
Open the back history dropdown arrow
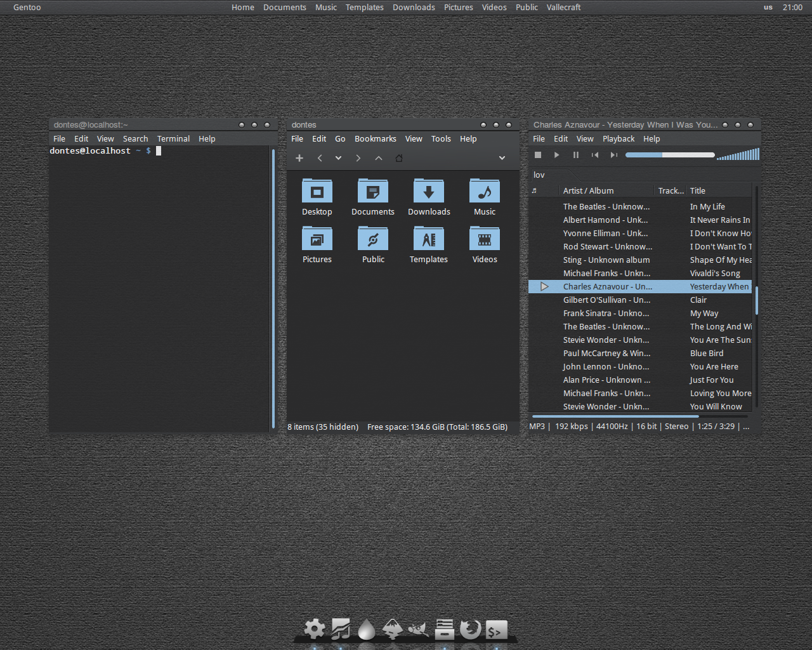click(339, 158)
